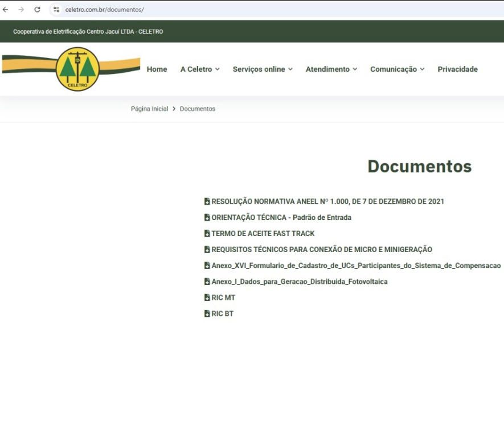Open the RIC MT document

[x=223, y=298]
